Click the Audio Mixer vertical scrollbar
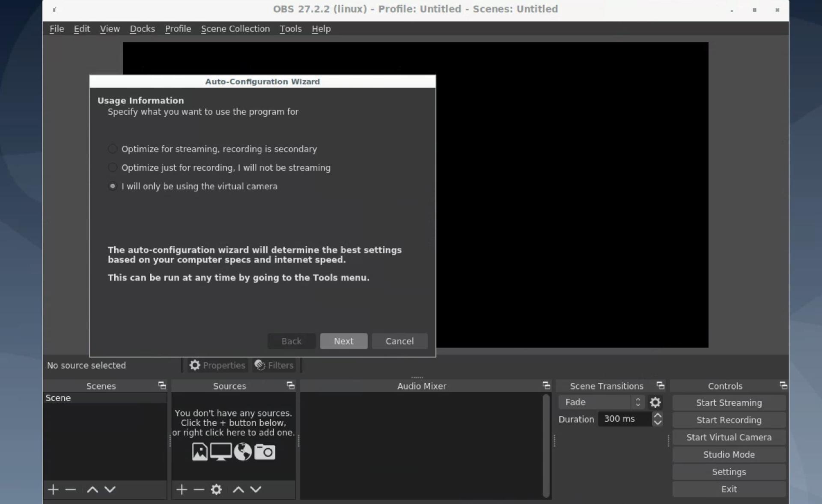Screen dimensions: 822x504 coord(546,445)
